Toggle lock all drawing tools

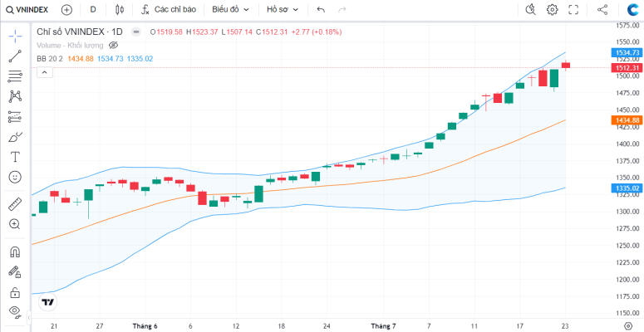pyautogui.click(x=15, y=292)
